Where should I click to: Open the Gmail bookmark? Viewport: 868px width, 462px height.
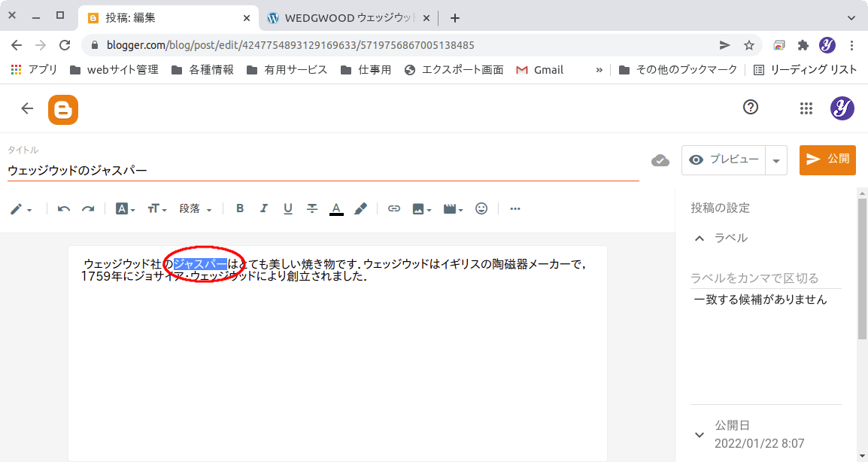[x=540, y=70]
